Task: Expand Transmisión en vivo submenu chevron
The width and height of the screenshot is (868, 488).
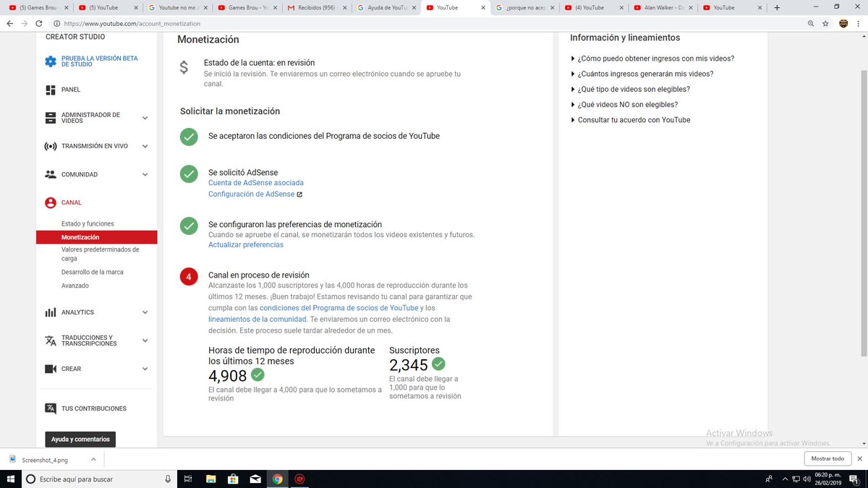Action: [x=145, y=146]
